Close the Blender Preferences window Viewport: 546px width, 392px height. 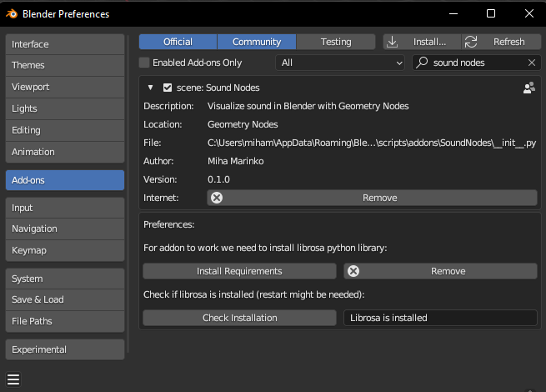(x=529, y=14)
